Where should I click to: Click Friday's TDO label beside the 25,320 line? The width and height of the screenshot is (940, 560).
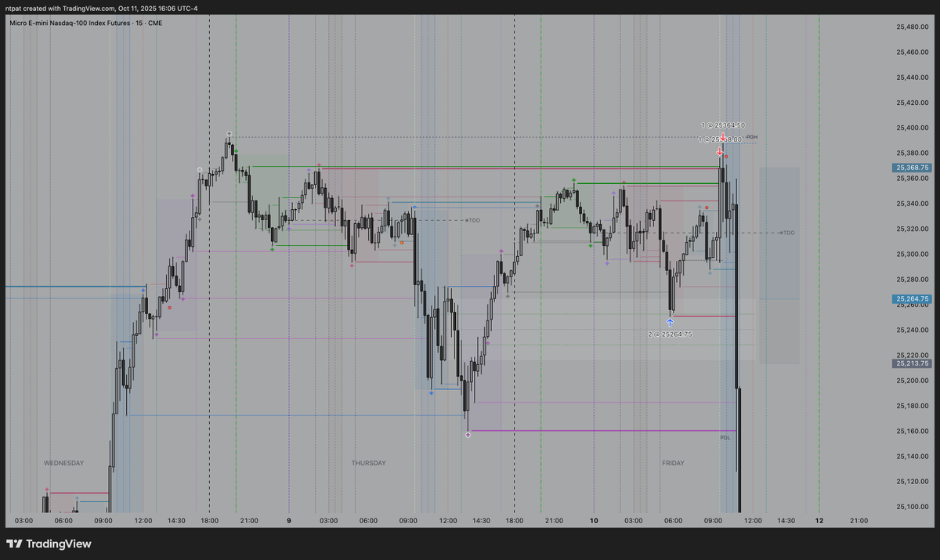(787, 233)
